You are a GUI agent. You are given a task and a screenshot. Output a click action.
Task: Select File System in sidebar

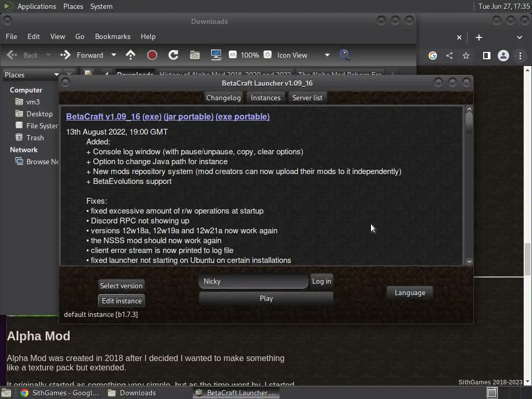pyautogui.click(x=37, y=126)
